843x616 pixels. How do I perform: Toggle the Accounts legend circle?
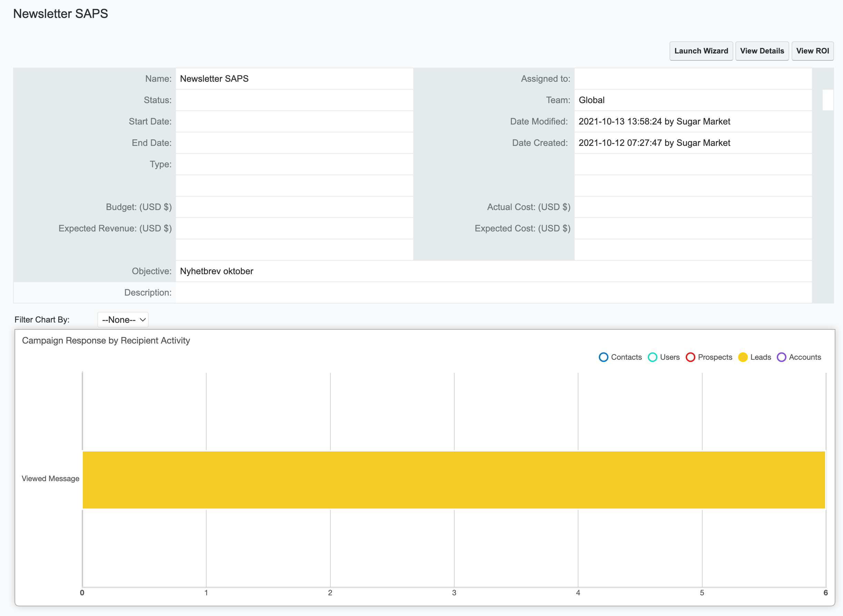pos(782,357)
